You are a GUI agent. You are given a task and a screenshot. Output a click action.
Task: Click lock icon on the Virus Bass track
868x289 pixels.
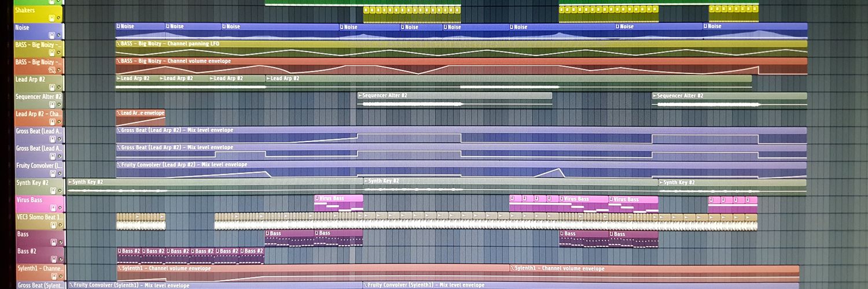[x=53, y=208]
